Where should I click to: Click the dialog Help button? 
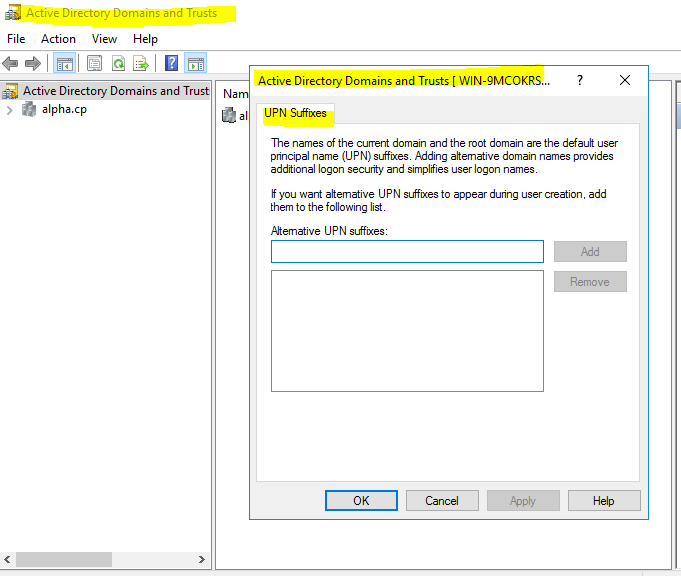click(x=604, y=501)
